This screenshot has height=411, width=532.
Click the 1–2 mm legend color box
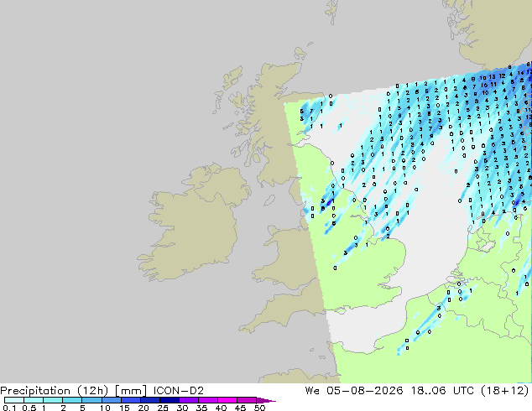point(53,400)
